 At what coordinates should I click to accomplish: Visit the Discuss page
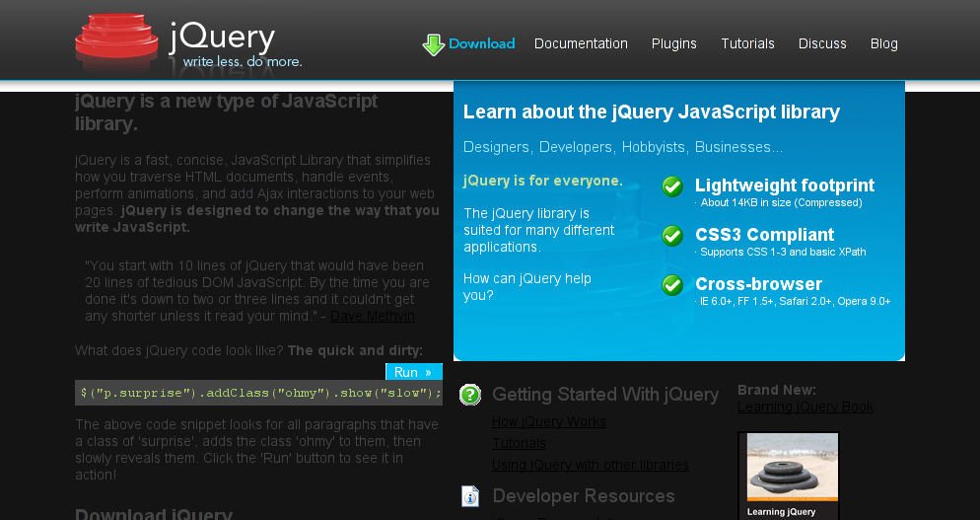(x=822, y=43)
